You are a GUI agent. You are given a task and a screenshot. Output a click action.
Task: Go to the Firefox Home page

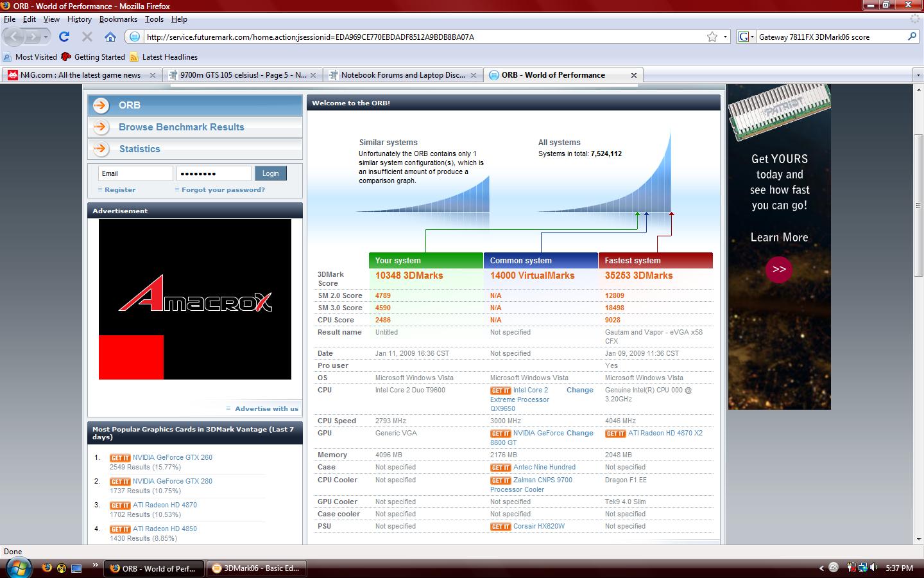pos(110,37)
